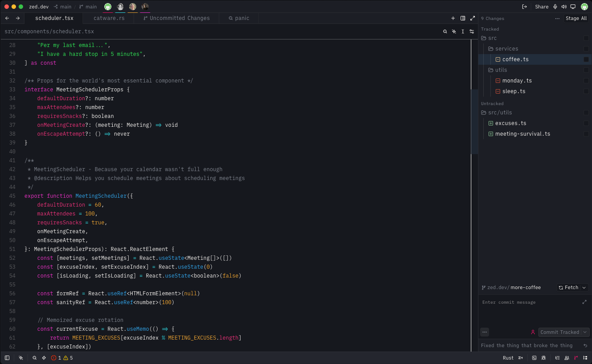The height and width of the screenshot is (364, 592).
Task: Open buffer search from the editor toolbar
Action: (x=445, y=31)
